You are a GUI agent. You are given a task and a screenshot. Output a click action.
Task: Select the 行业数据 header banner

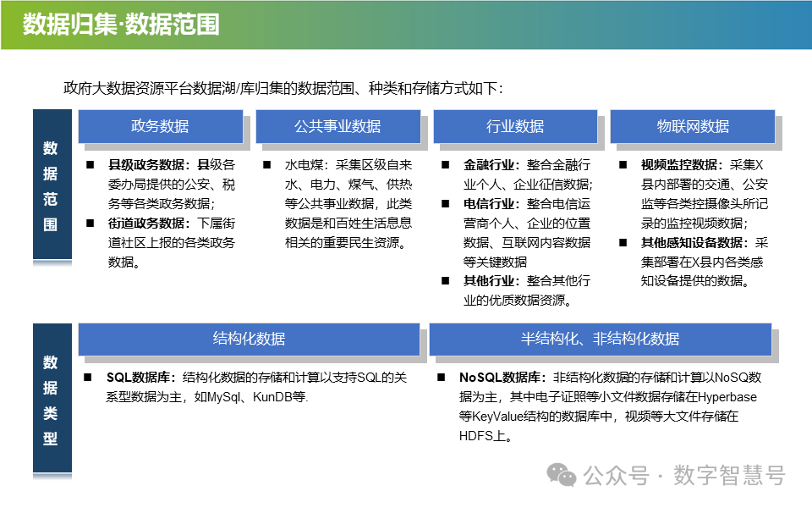(x=514, y=127)
